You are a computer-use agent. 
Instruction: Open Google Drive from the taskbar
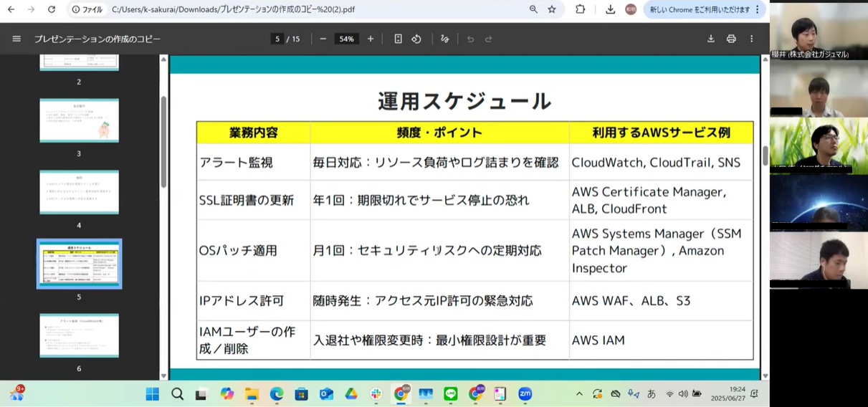coord(351,393)
